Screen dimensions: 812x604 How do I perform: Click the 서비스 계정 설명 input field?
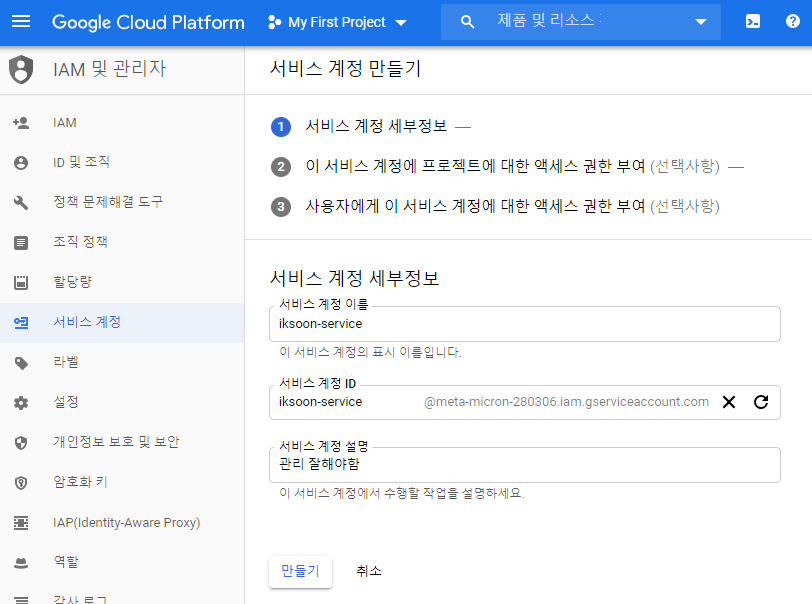point(525,465)
